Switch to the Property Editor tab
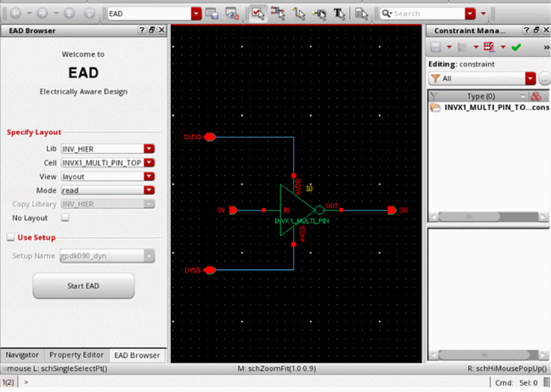 tap(76, 355)
